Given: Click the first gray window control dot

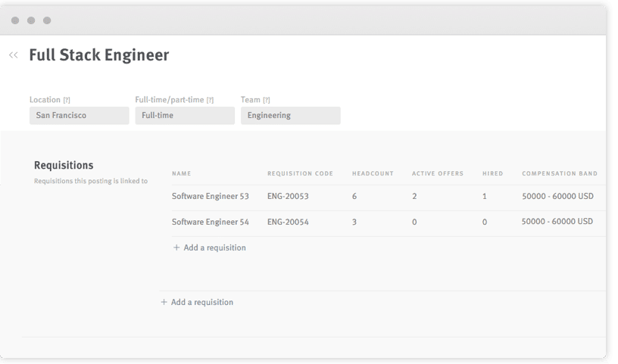Looking at the screenshot, I should [x=15, y=20].
